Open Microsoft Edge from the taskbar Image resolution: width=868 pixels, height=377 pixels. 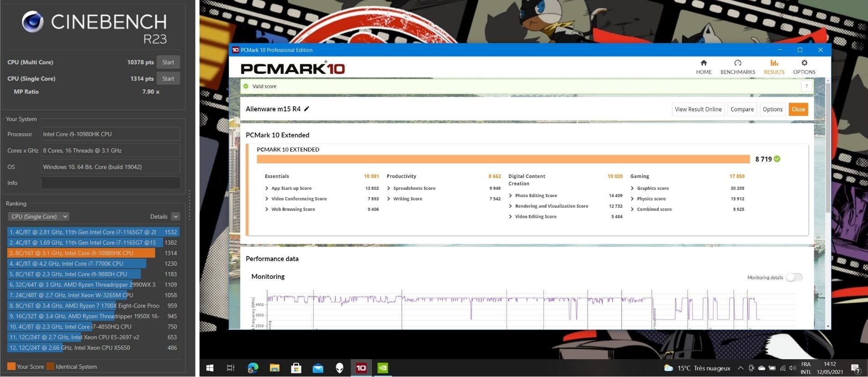[x=253, y=368]
